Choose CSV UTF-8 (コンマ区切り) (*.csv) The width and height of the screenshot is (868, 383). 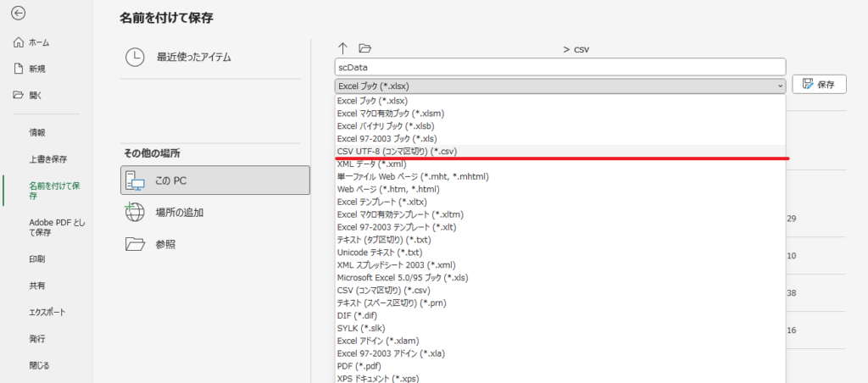(x=560, y=151)
